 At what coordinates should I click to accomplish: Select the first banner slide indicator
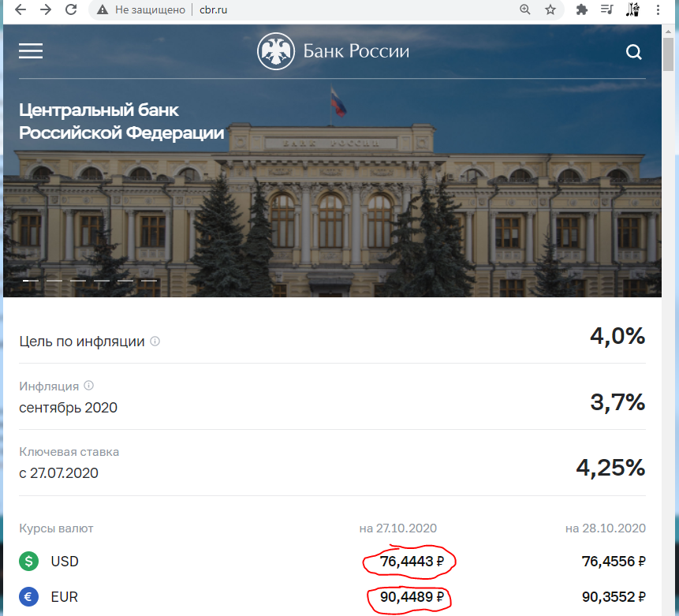pyautogui.click(x=30, y=281)
